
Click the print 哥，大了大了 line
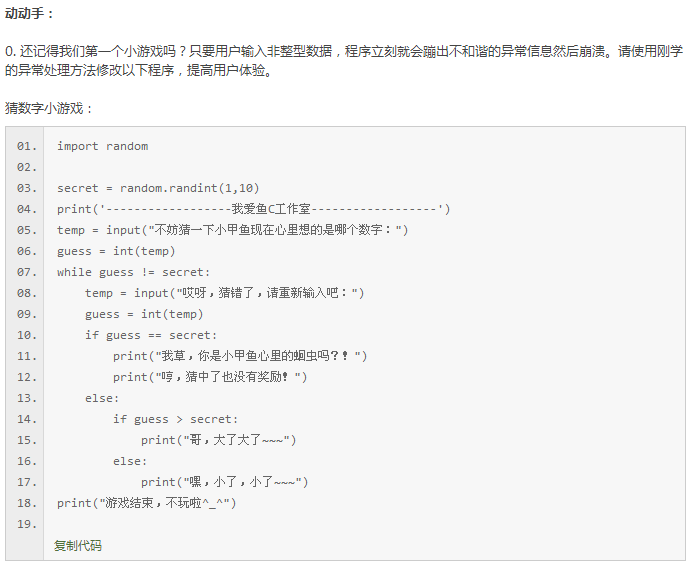coord(219,440)
